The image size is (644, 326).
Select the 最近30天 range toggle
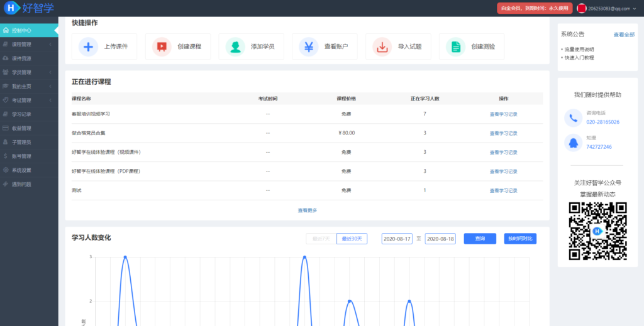point(352,239)
